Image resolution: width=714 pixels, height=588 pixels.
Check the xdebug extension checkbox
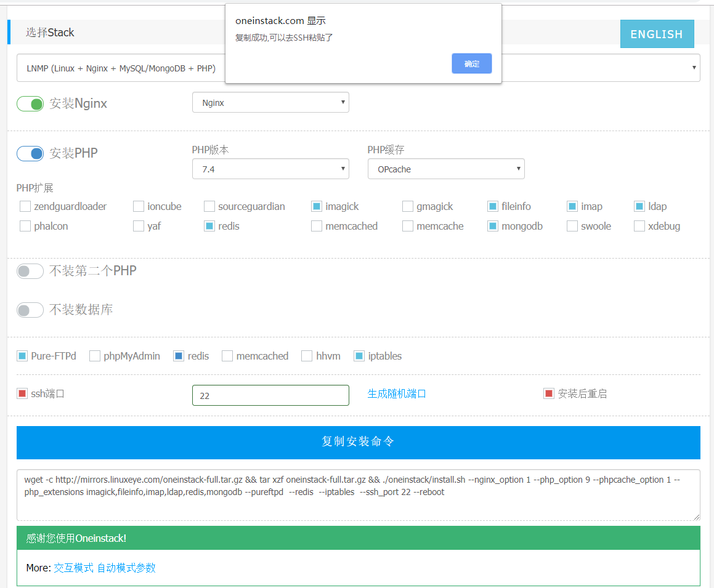[x=639, y=226]
